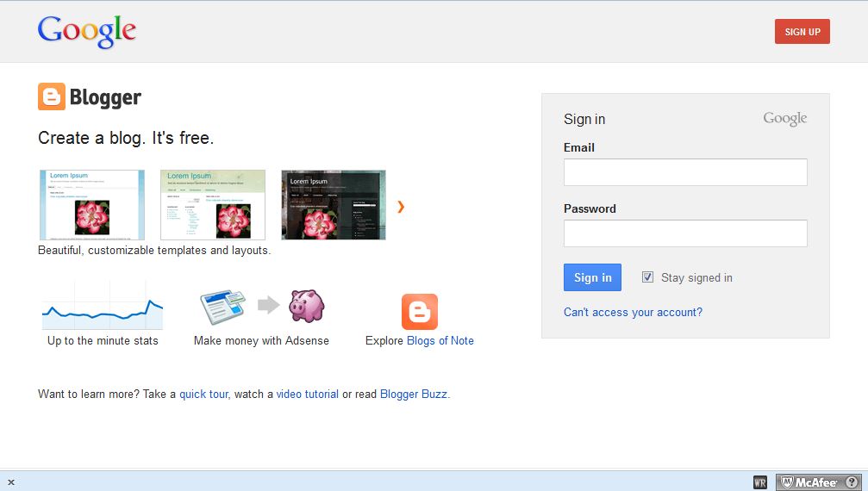Open the quick tour link
The image size is (868, 491).
[203, 395]
